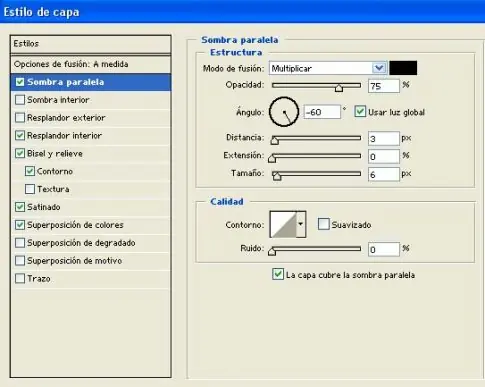Click the Tamaño value field showing 6

click(x=384, y=174)
